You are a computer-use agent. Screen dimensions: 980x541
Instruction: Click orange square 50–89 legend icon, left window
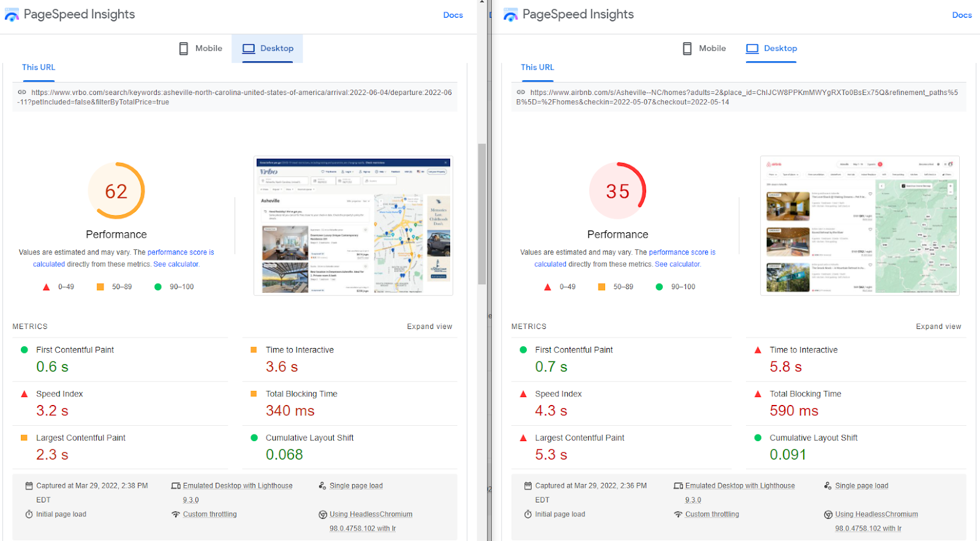coord(100,287)
